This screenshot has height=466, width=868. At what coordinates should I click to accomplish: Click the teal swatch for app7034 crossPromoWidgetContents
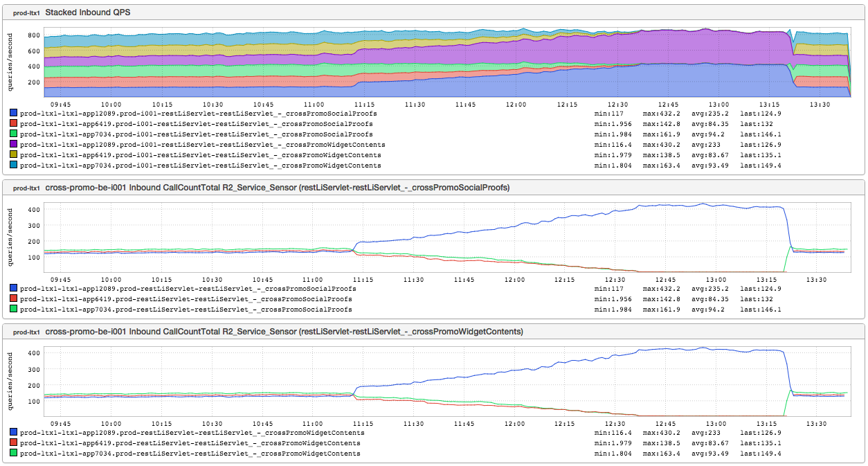pos(14,165)
